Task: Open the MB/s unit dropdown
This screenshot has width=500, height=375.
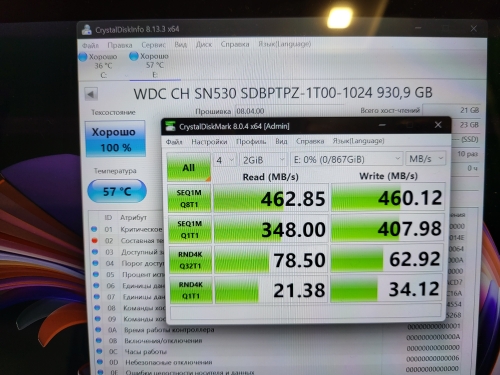Action: tap(425, 159)
